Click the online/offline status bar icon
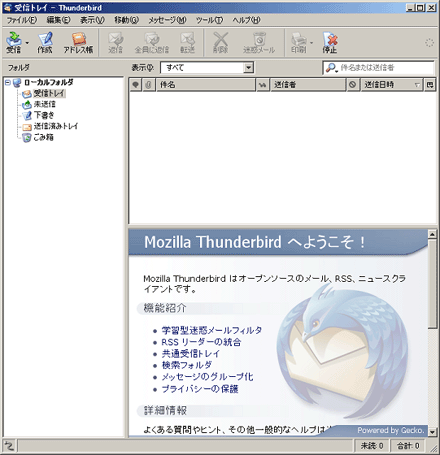The image size is (440, 455). 9,445
